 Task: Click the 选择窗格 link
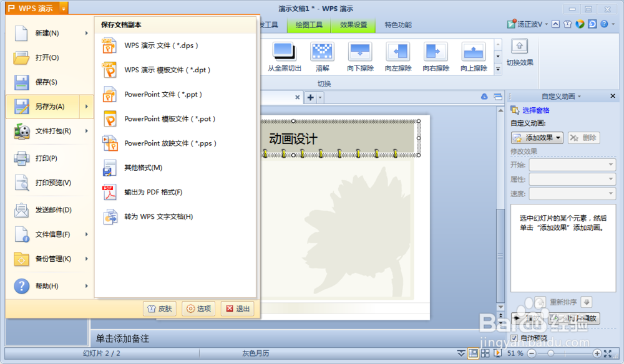pos(535,110)
